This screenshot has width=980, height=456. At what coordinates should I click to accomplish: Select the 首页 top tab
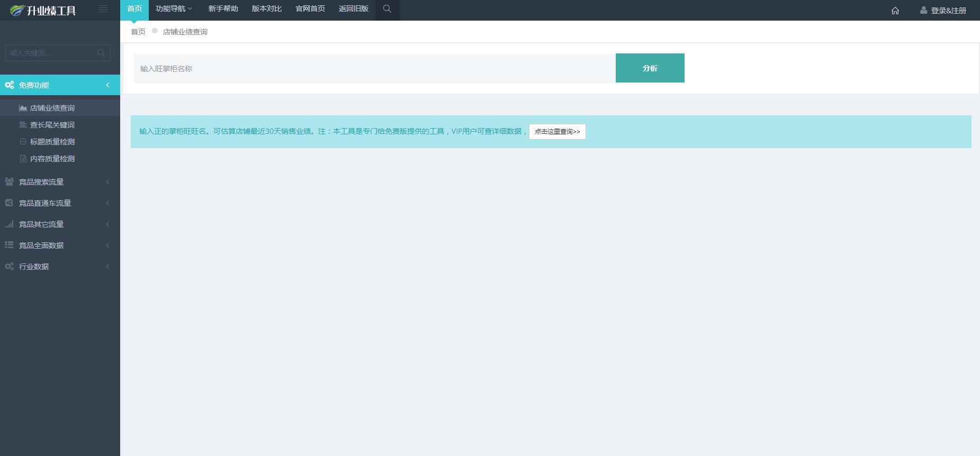134,9
